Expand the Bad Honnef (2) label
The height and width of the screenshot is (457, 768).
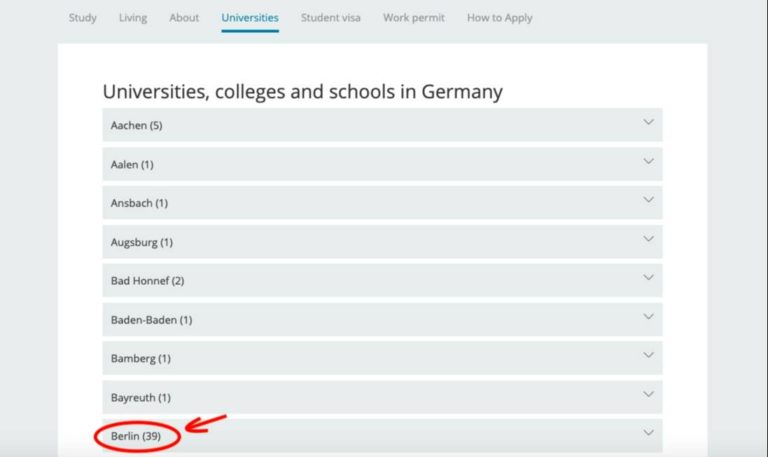click(147, 281)
